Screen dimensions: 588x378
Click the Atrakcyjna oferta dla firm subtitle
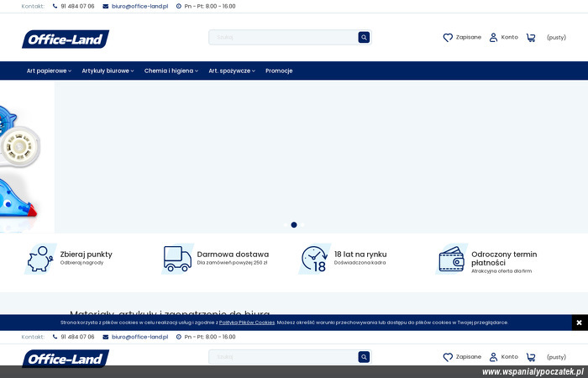[501, 271]
